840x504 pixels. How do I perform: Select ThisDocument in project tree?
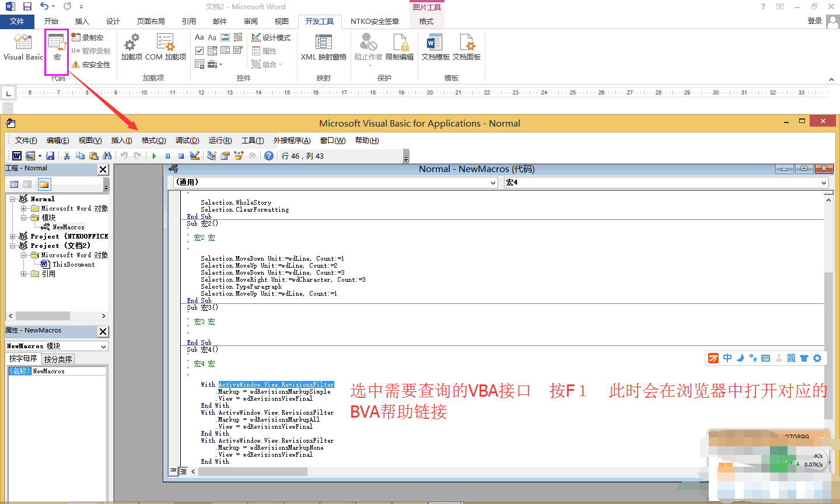coord(73,264)
